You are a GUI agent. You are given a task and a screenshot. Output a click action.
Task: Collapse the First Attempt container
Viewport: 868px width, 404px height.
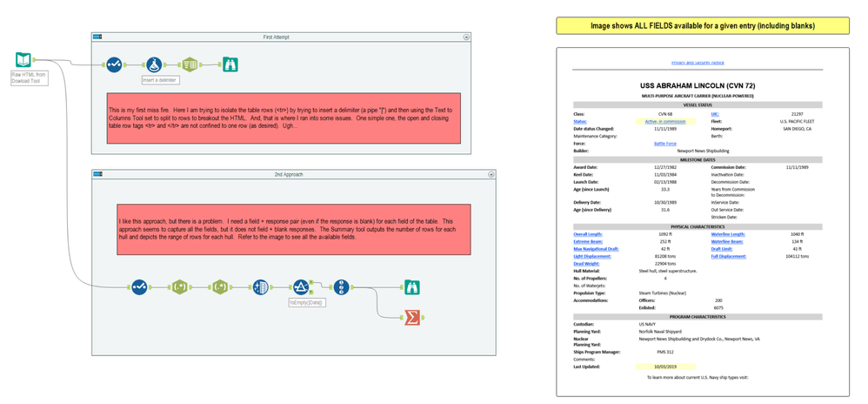tap(466, 37)
